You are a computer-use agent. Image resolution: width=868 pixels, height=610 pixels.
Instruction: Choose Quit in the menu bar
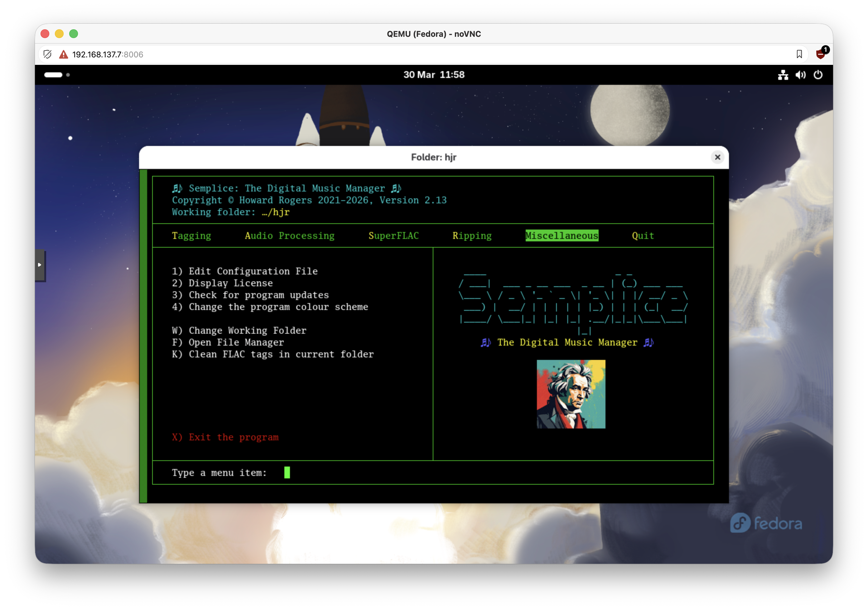tap(643, 235)
